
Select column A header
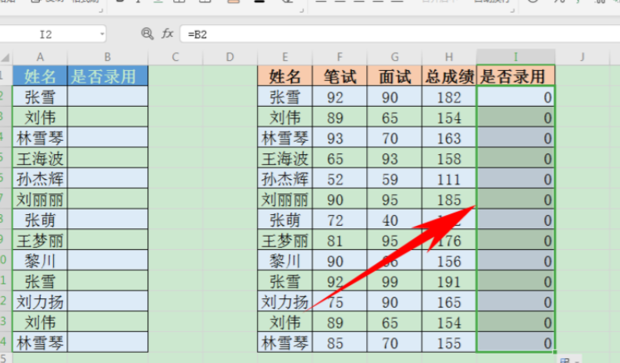40,57
